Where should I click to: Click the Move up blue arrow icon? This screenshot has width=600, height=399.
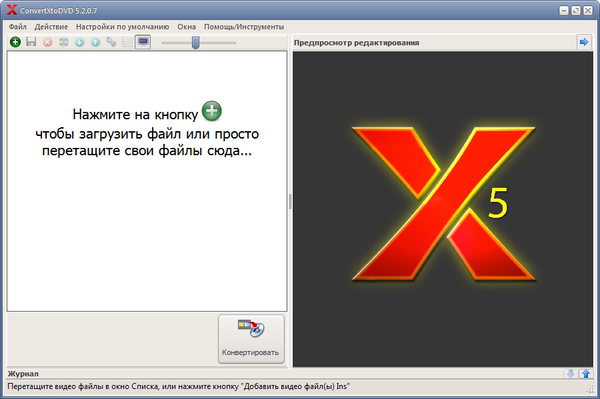(x=95, y=42)
